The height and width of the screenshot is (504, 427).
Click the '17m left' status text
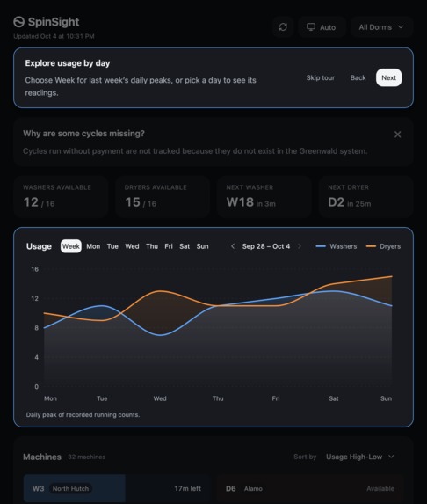[188, 488]
